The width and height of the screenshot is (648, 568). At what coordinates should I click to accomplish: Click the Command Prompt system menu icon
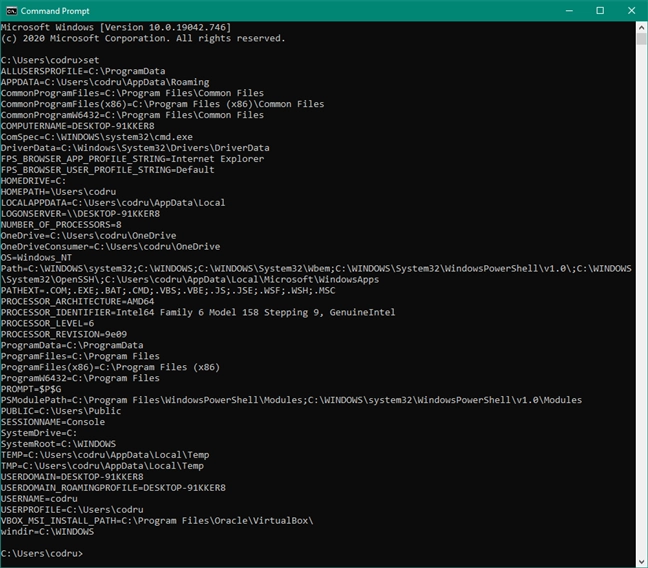click(11, 11)
